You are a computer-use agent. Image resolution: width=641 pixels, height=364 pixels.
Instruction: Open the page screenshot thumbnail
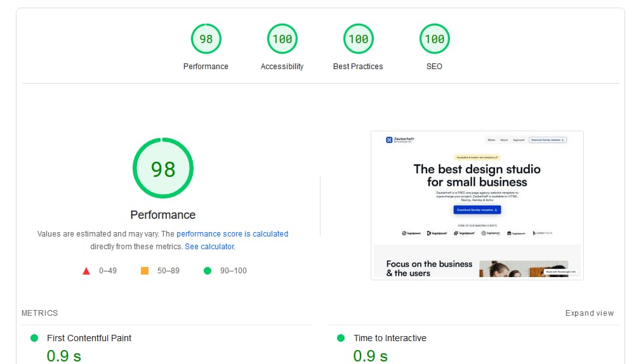pyautogui.click(x=477, y=205)
